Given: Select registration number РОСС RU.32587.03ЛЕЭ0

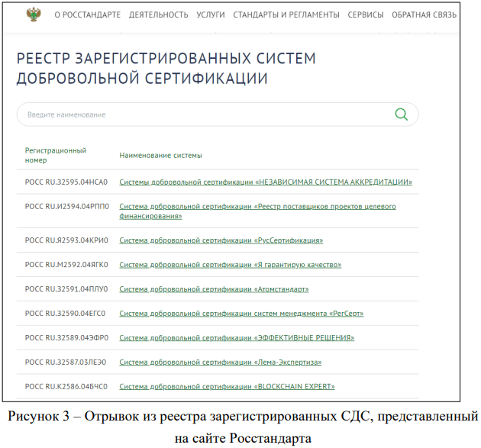Looking at the screenshot, I should pyautogui.click(x=66, y=363).
